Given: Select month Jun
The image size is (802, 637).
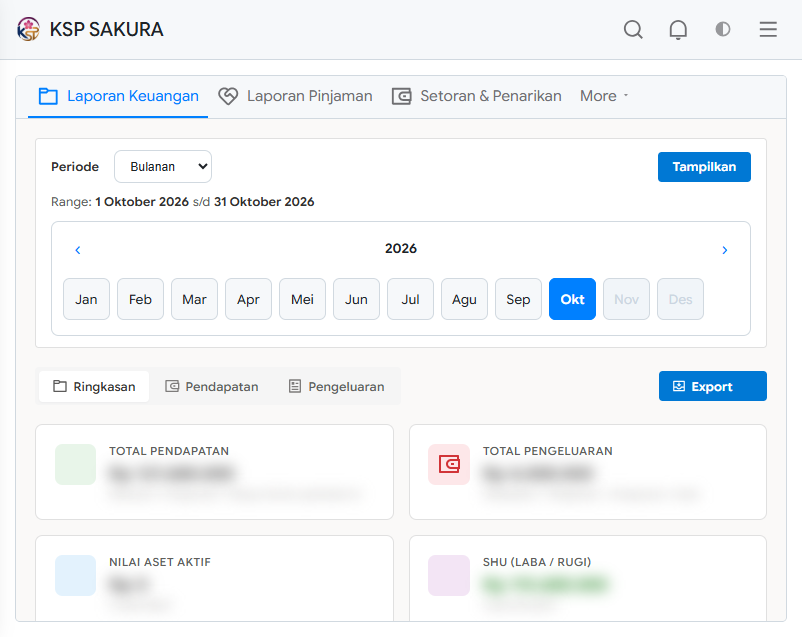Looking at the screenshot, I should (x=357, y=299).
